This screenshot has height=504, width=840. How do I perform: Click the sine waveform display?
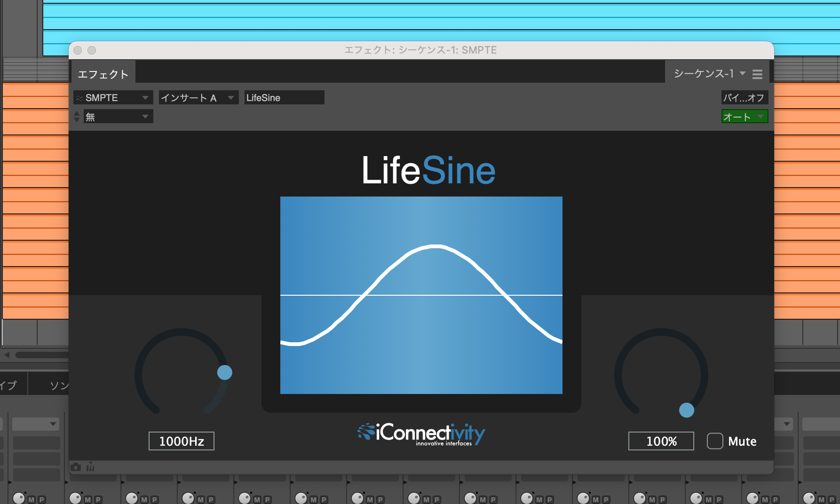coord(421,295)
